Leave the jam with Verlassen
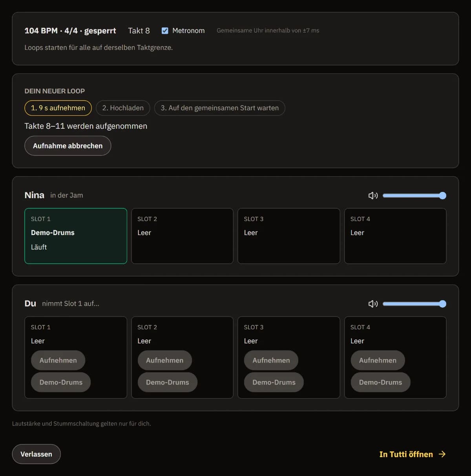 point(36,454)
